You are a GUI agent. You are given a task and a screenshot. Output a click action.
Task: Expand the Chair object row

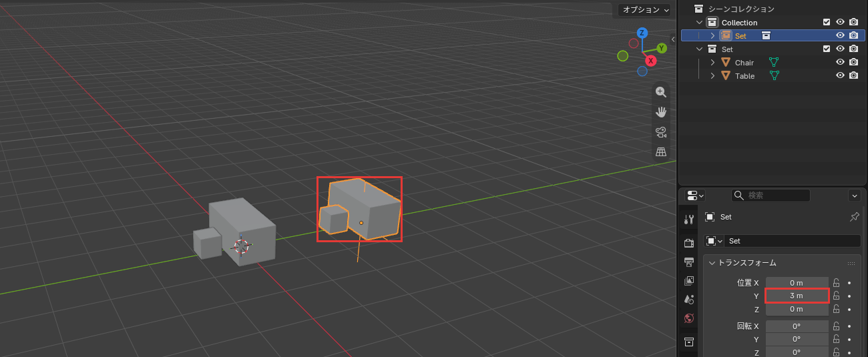click(712, 62)
